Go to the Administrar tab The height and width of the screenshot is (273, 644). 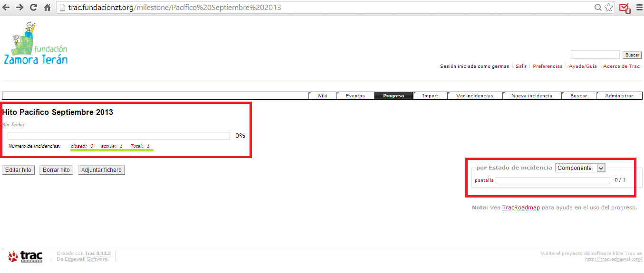(619, 95)
